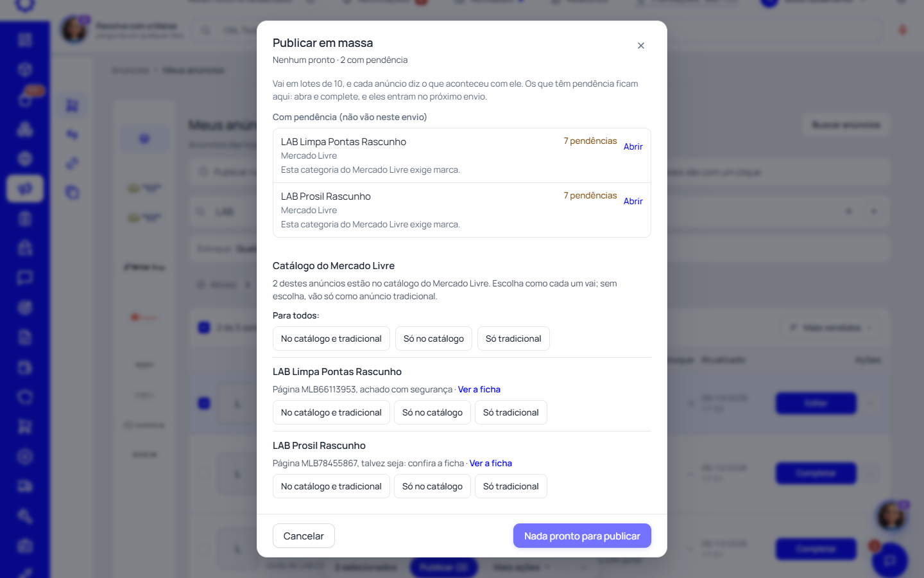Close the Publicar em massa dialog
The height and width of the screenshot is (578, 924).
[x=640, y=46]
